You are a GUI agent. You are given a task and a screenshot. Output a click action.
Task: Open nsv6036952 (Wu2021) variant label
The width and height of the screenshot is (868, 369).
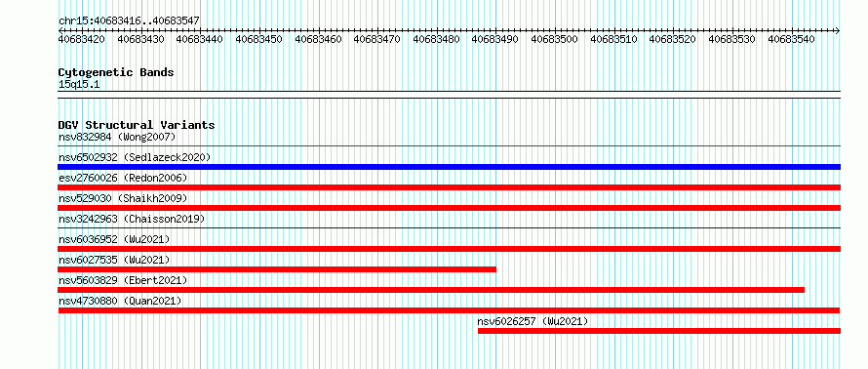click(x=114, y=239)
